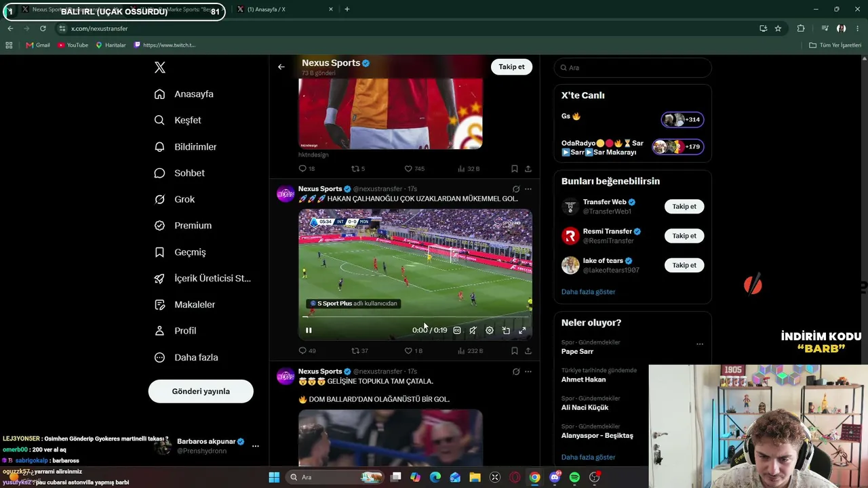The width and height of the screenshot is (868, 488).
Task: Share the post with 745 likes
Action: [x=528, y=169]
